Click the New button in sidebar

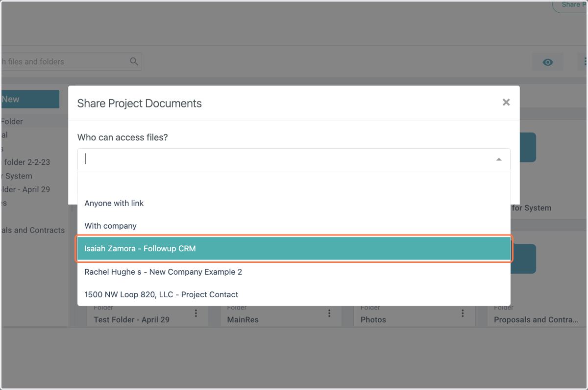tap(30, 99)
